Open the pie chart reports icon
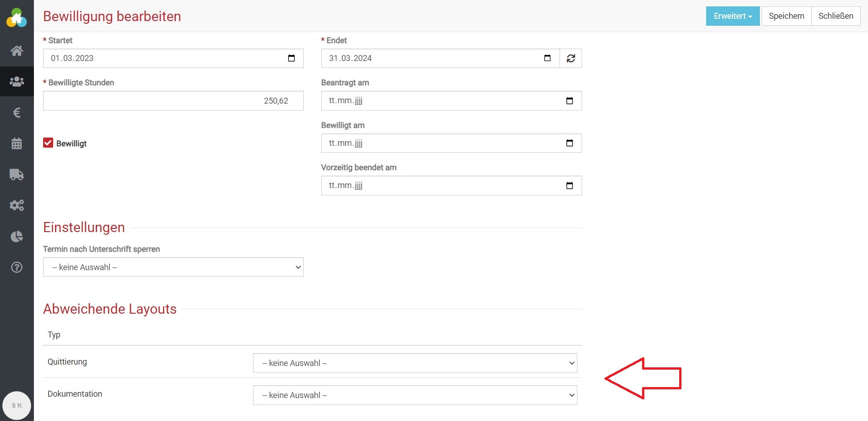The height and width of the screenshot is (421, 868). point(16,237)
